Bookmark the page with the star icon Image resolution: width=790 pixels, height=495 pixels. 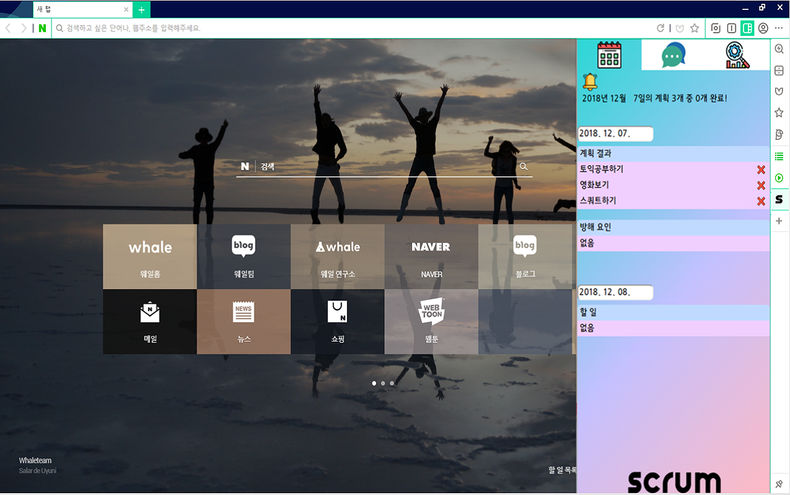tap(695, 28)
